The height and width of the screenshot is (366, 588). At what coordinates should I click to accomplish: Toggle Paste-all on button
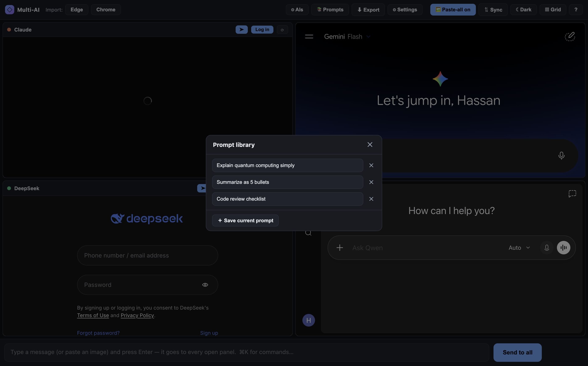453,10
